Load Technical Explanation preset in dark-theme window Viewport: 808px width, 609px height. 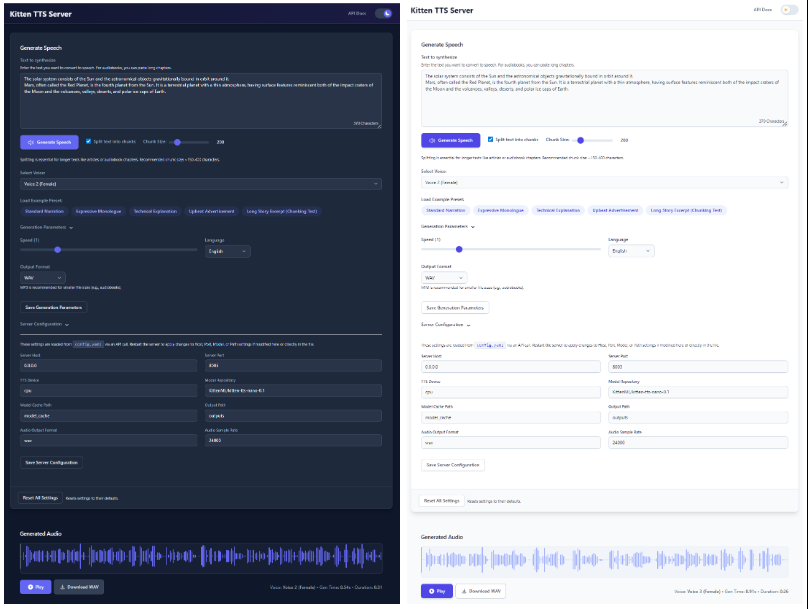(x=155, y=211)
